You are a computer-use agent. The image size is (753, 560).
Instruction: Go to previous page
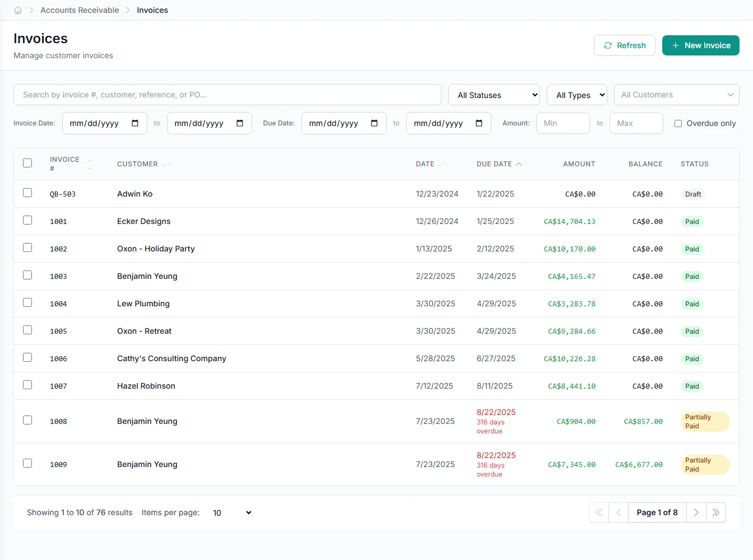coord(619,512)
